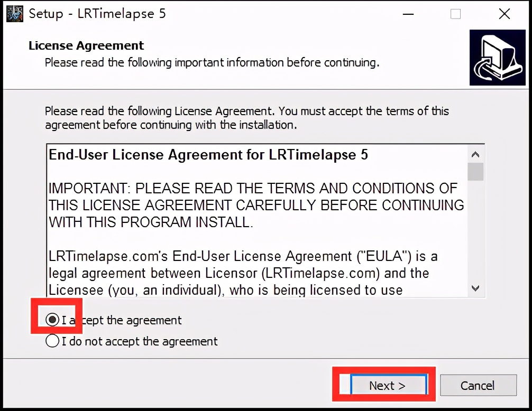Close the LRTimelapse 5 setup dialog

click(505, 14)
